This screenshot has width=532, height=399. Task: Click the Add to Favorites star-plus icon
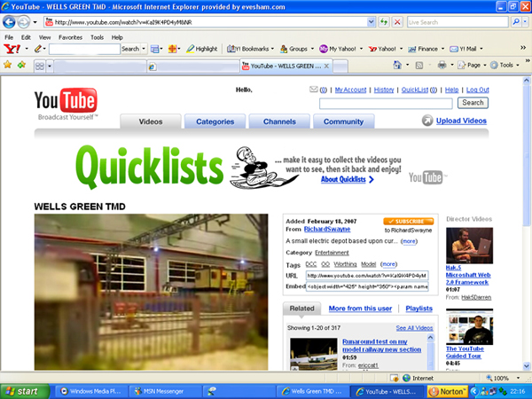pos(21,65)
